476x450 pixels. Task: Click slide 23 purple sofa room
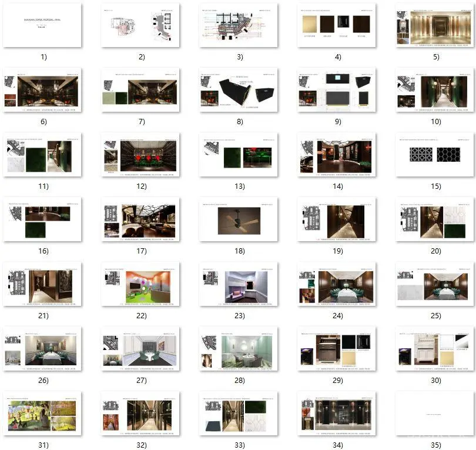click(239, 284)
